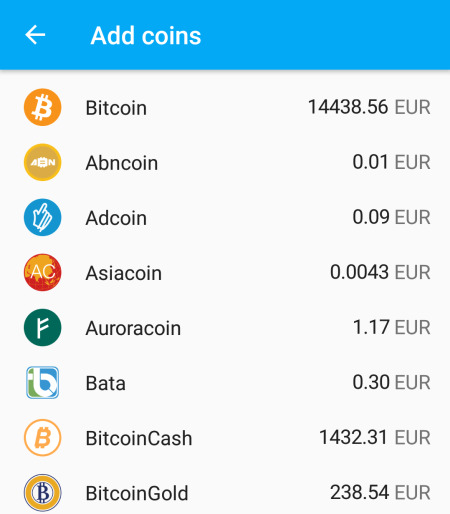
Task: Tap the blue Adcoin hand icon
Action: (x=42, y=217)
